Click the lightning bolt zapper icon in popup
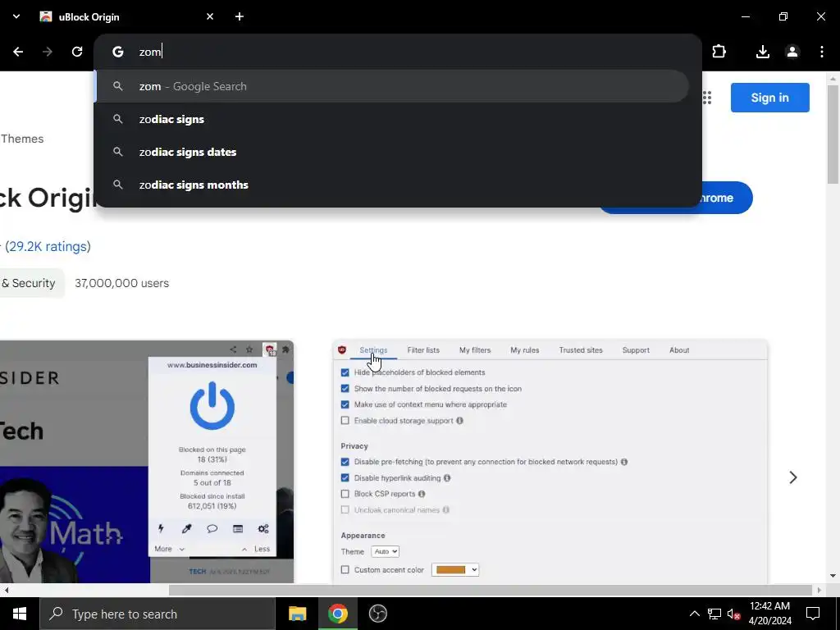 [x=161, y=529]
